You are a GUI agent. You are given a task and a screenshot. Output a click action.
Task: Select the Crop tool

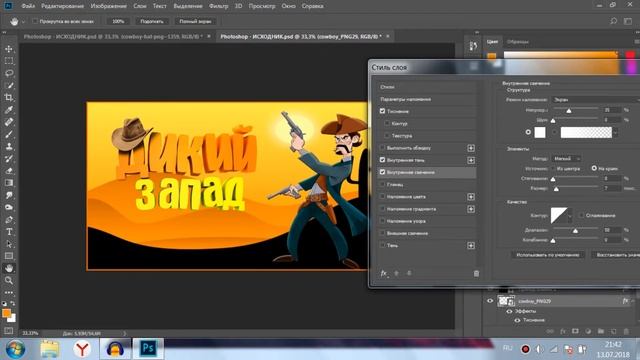click(9, 98)
